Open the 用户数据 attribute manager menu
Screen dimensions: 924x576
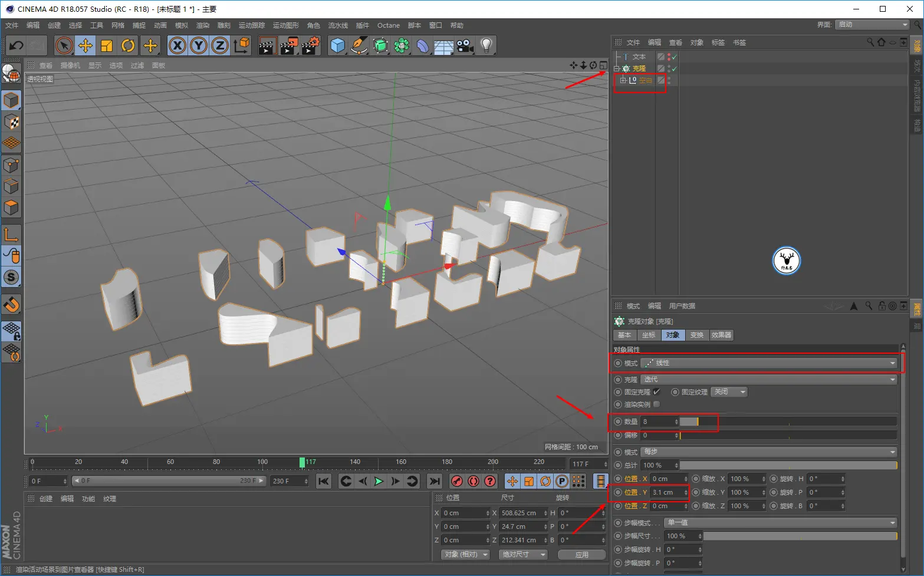(682, 306)
